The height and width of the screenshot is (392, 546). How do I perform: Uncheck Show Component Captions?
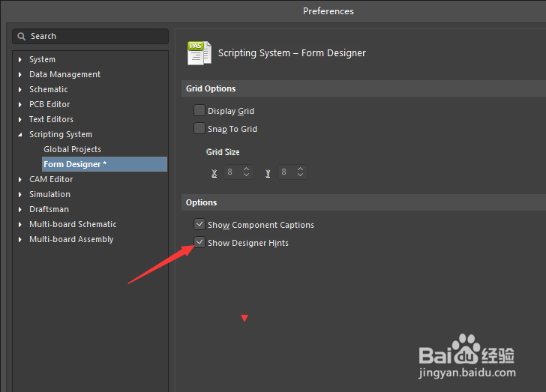(199, 224)
